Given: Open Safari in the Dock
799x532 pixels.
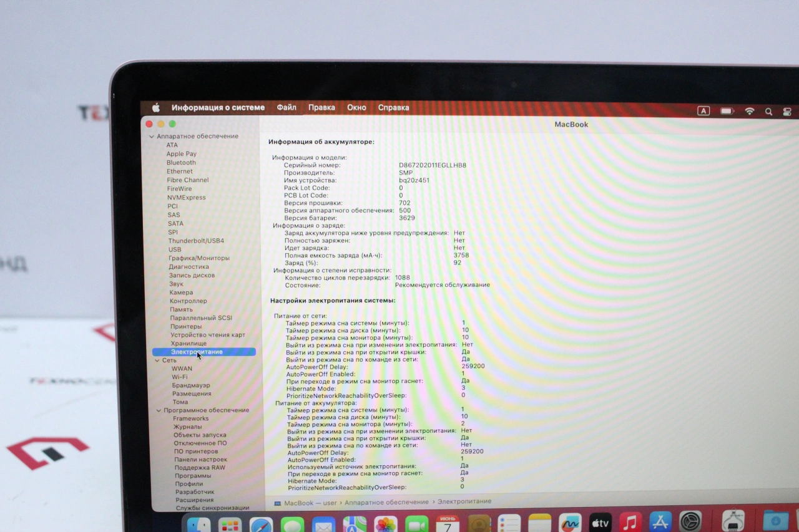Looking at the screenshot, I should point(262,525).
